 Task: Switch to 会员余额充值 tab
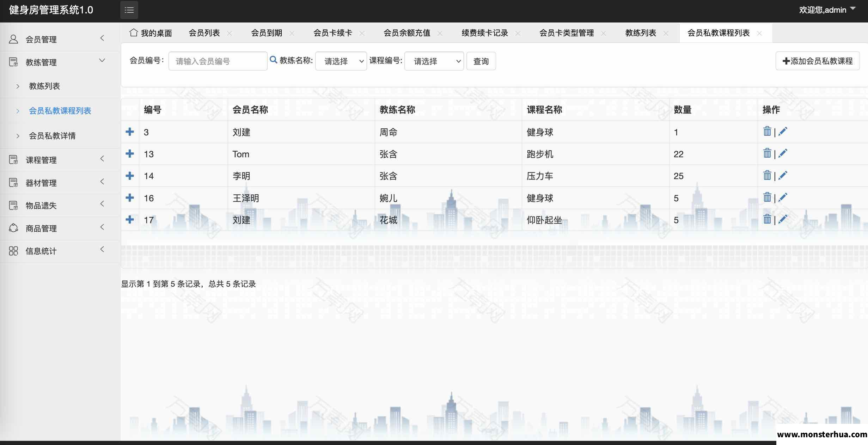(407, 33)
